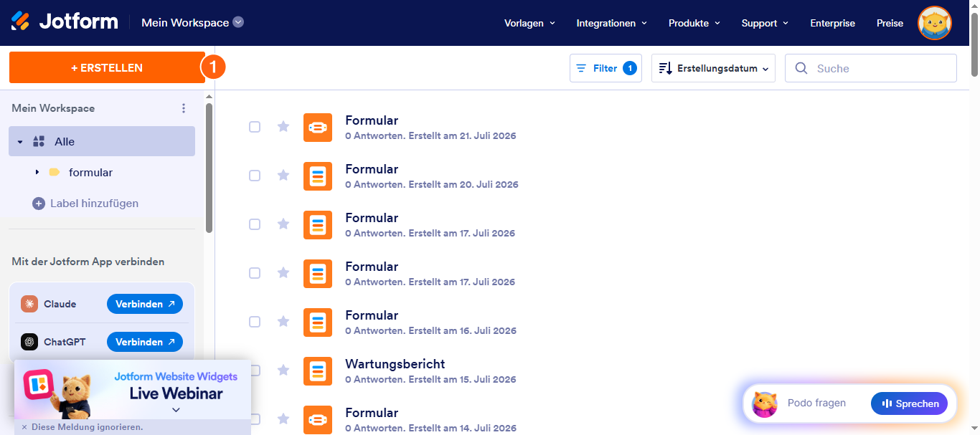Open the Formular title created 21. Juli
Image resolution: width=980 pixels, height=435 pixels.
(x=372, y=120)
